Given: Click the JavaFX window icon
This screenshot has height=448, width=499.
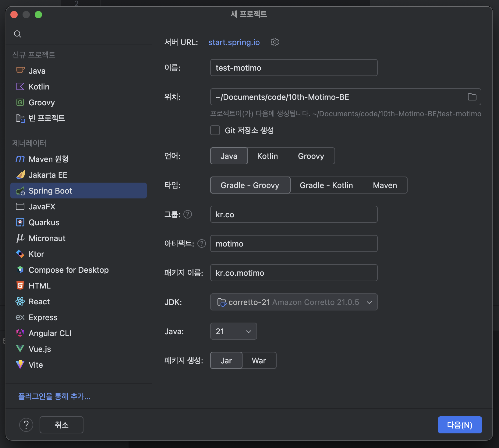Looking at the screenshot, I should tap(20, 206).
